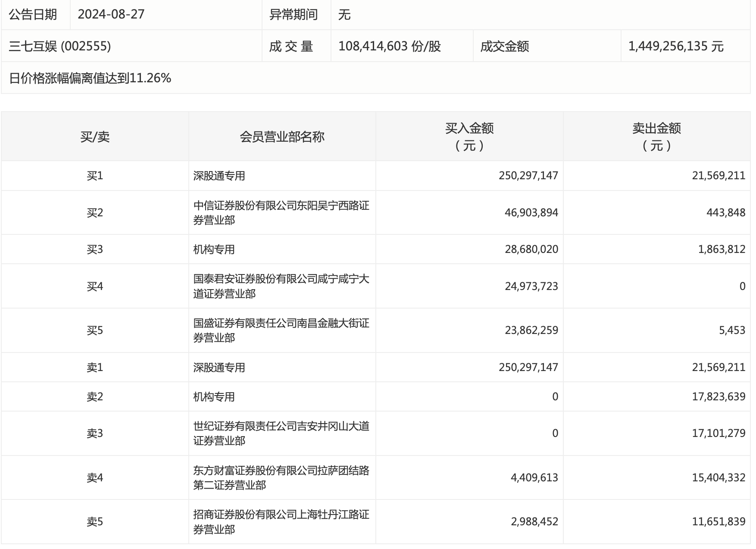Click the 成交金额 label

[x=505, y=46]
